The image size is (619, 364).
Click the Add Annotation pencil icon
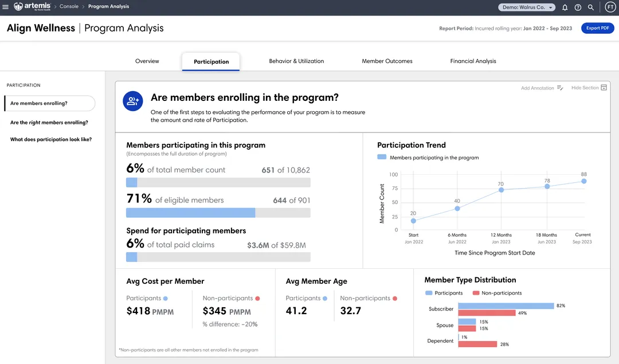point(560,88)
